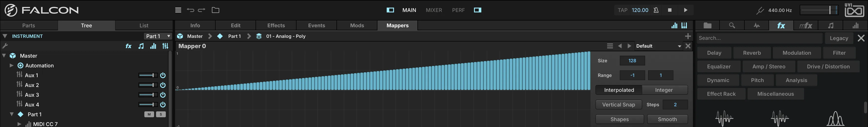The height and width of the screenshot is (127, 868).
Task: Start playback with play button
Action: click(x=685, y=10)
